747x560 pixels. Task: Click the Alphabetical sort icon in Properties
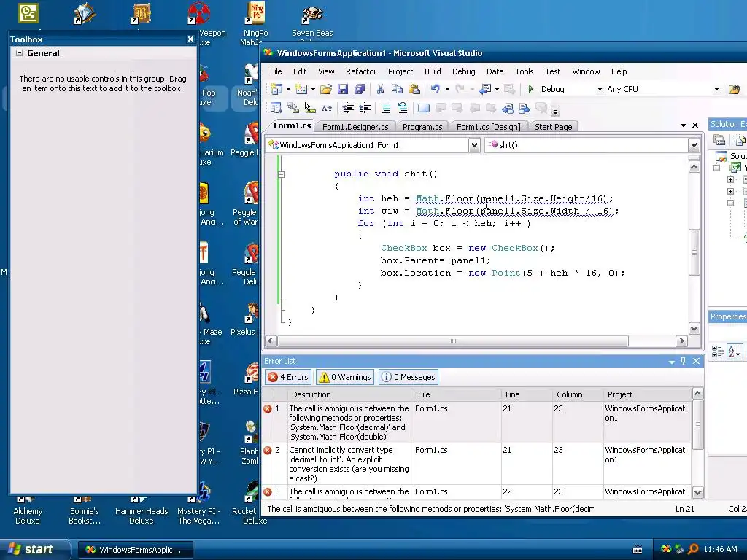click(x=734, y=351)
